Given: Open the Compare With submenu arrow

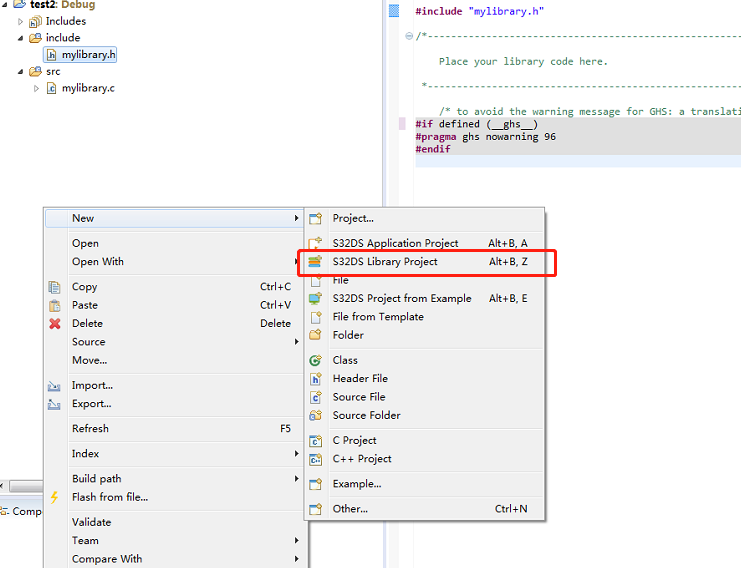Looking at the screenshot, I should [296, 559].
